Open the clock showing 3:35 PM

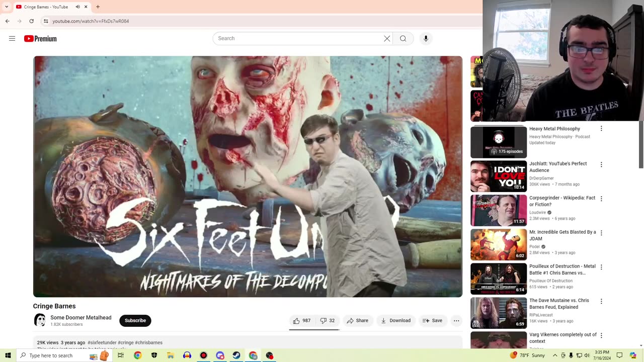[x=602, y=355]
